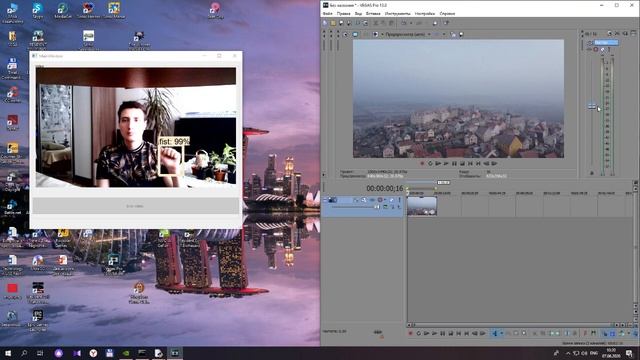The width and height of the screenshot is (640, 360).
Task: Click wide button below webcam feed in MainWindow
Action: coord(136,206)
